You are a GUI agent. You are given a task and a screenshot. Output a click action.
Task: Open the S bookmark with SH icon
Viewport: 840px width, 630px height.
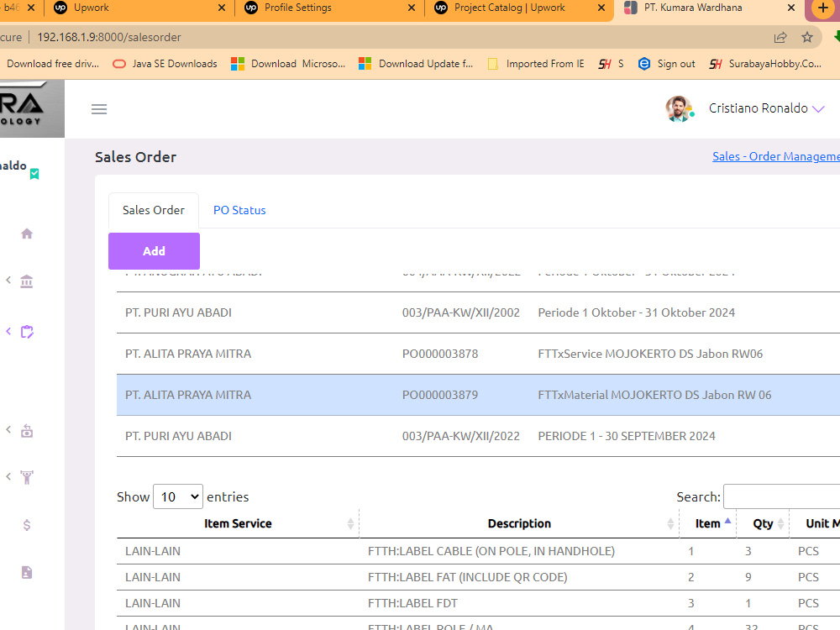[612, 64]
